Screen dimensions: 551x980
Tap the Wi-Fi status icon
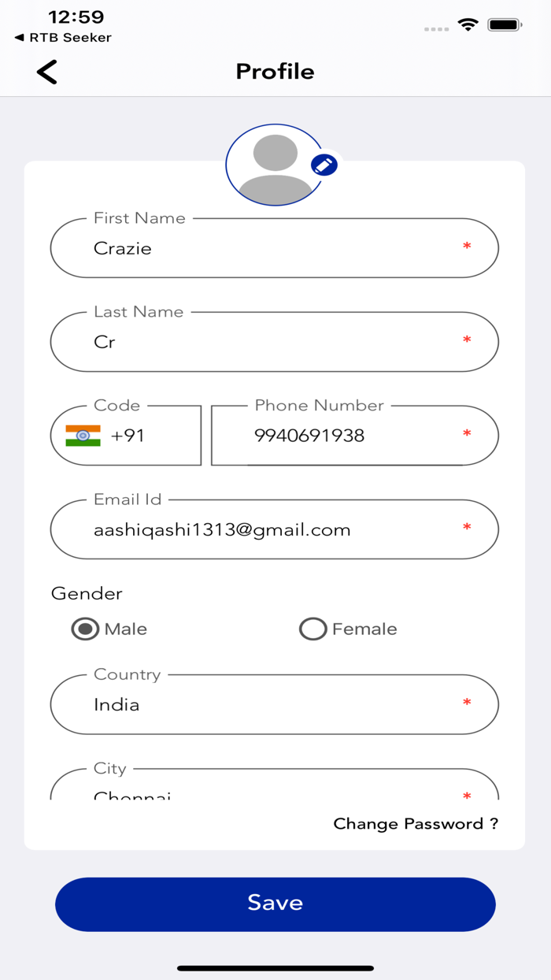pos(468,25)
